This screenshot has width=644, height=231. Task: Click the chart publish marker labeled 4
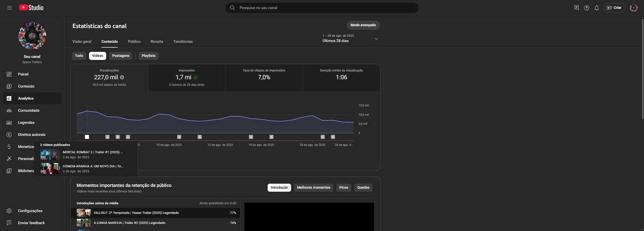click(x=251, y=137)
